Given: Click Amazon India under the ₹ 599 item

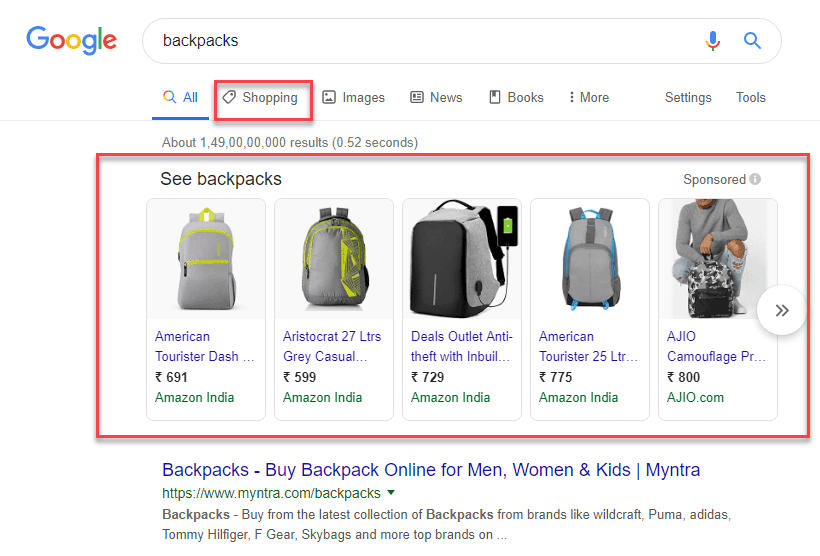Looking at the screenshot, I should 322,398.
